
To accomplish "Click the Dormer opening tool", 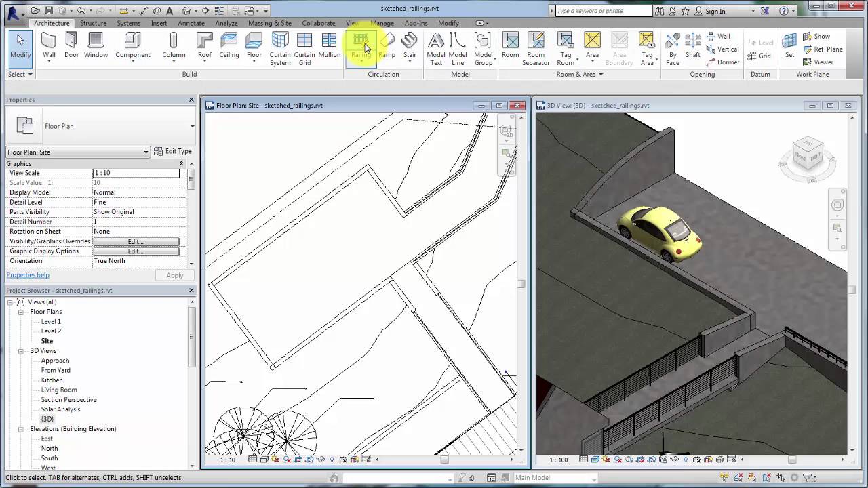I will [723, 62].
